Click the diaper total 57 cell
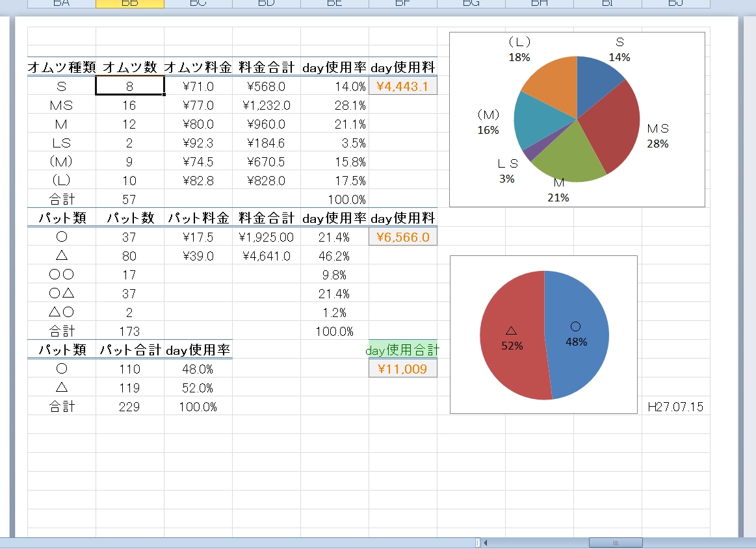The height and width of the screenshot is (549, 756). pyautogui.click(x=130, y=199)
